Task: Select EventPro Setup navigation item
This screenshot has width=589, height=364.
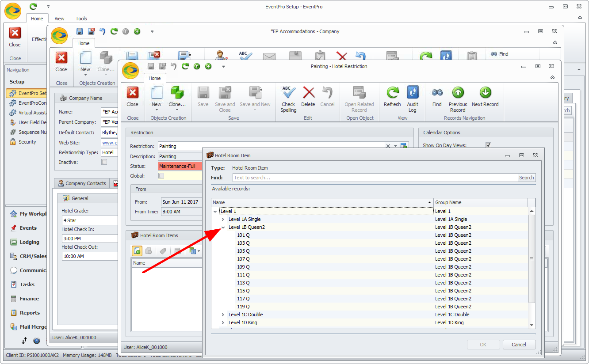Action: [x=27, y=93]
